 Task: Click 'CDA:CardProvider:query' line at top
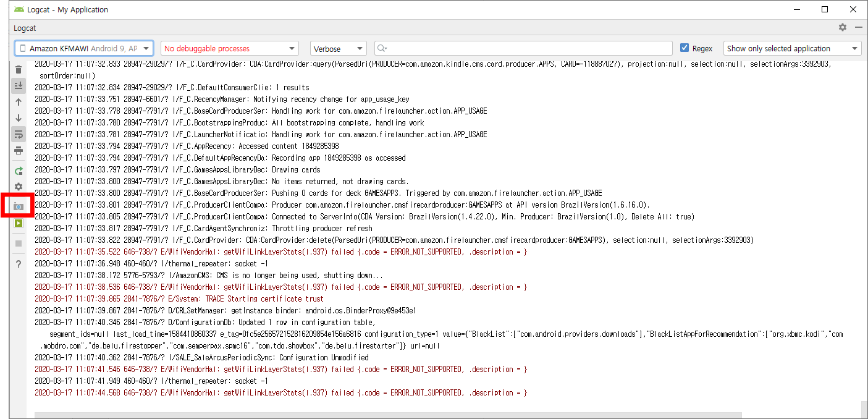pos(433,64)
